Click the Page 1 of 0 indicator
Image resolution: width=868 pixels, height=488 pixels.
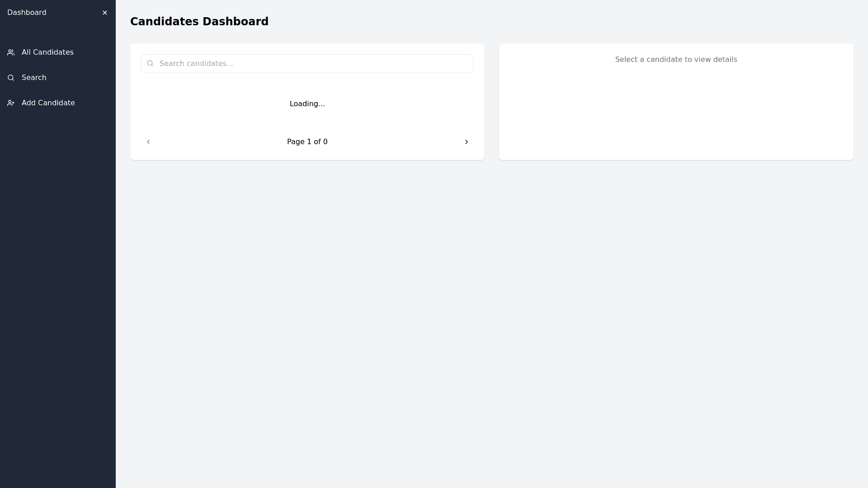[307, 142]
